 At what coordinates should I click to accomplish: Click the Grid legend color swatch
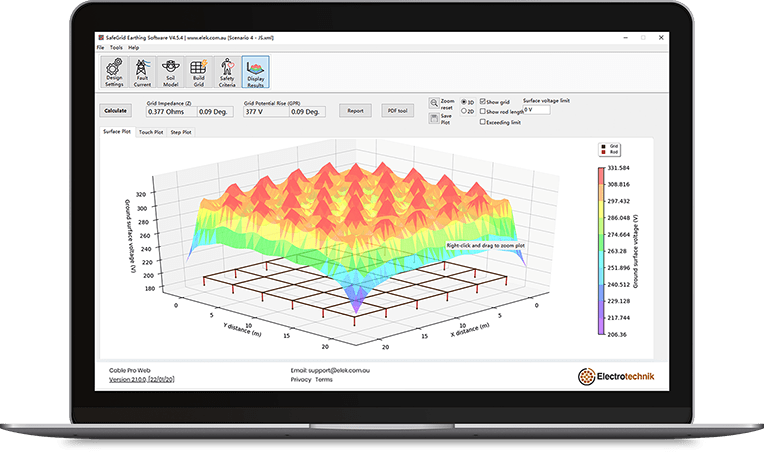(x=603, y=146)
